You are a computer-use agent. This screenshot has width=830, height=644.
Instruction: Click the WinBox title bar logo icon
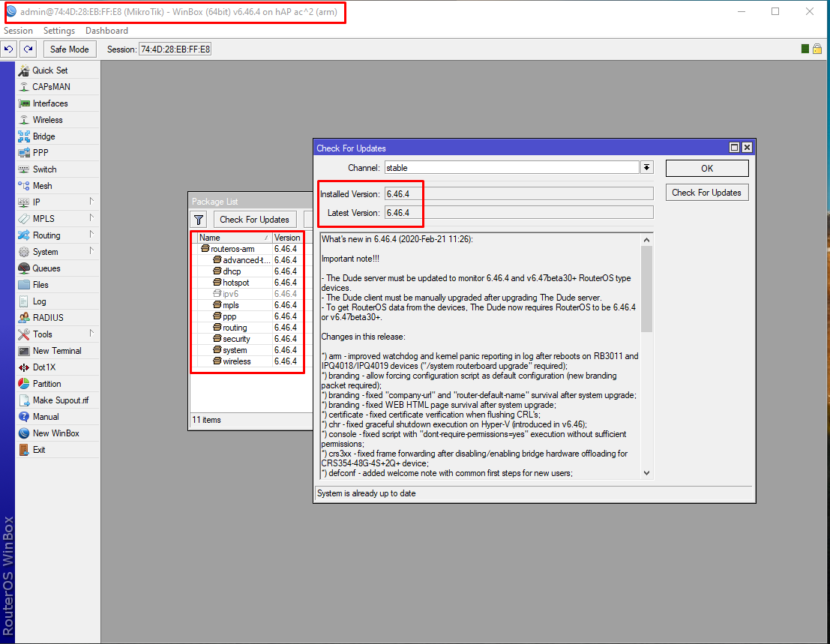pos(11,12)
